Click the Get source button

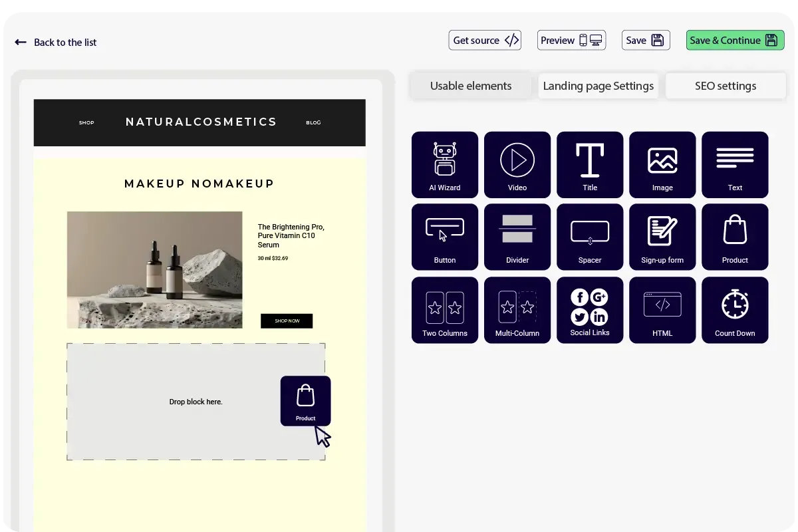(x=485, y=41)
